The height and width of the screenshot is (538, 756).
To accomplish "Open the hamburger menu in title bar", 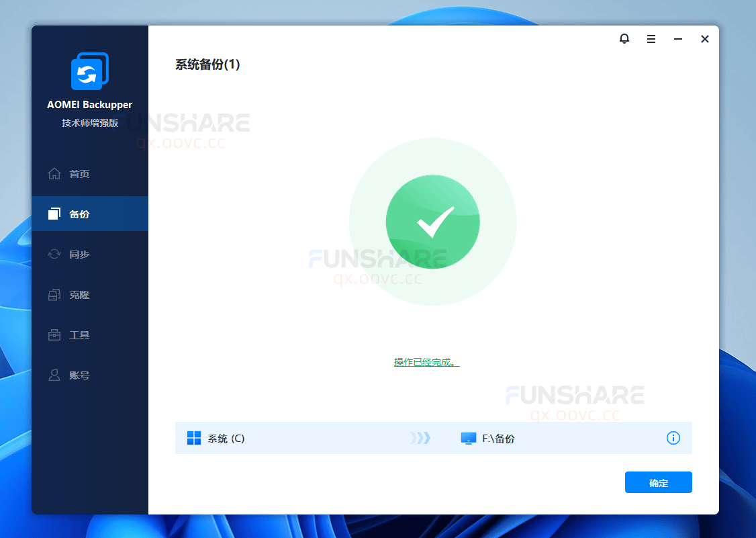I will point(651,39).
